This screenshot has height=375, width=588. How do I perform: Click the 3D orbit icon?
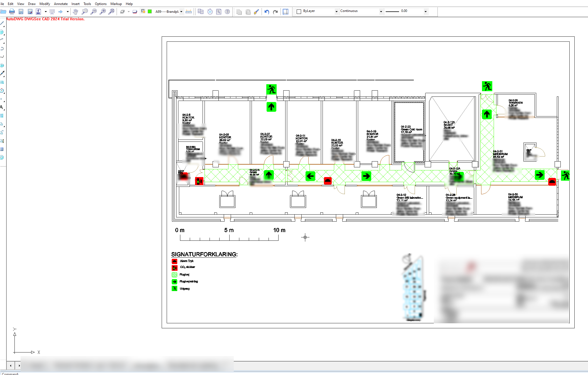point(122,12)
